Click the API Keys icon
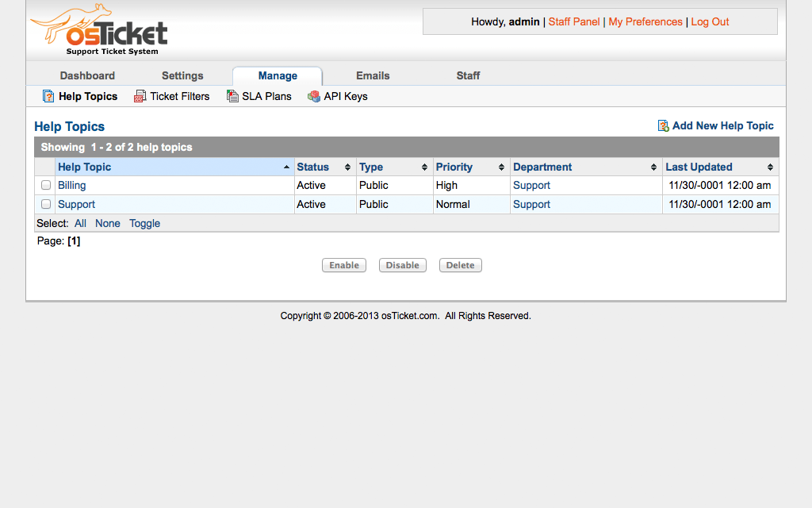Viewport: 812px width, 508px height. pyautogui.click(x=314, y=96)
